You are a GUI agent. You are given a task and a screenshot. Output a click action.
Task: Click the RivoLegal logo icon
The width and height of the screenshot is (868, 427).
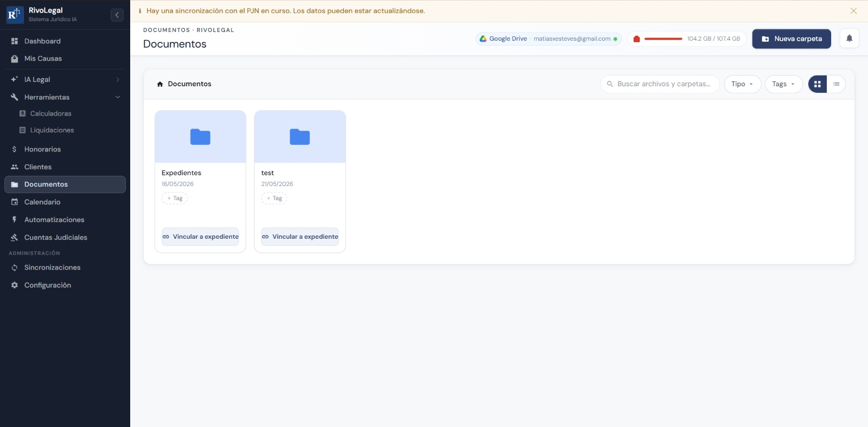[x=15, y=15]
